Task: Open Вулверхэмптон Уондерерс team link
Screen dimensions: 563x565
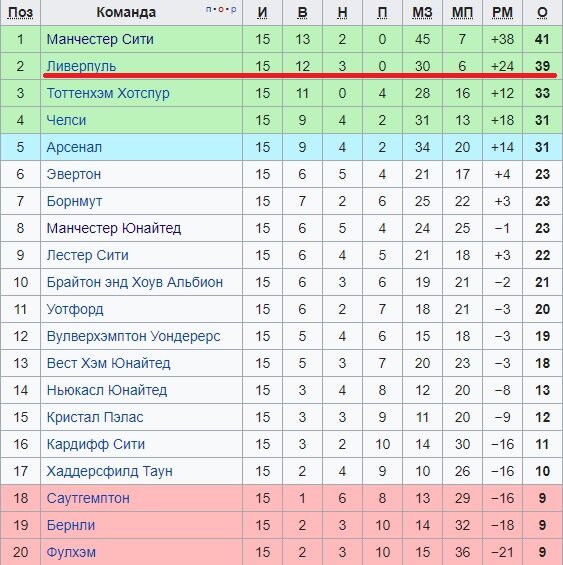Action: pyautogui.click(x=133, y=336)
